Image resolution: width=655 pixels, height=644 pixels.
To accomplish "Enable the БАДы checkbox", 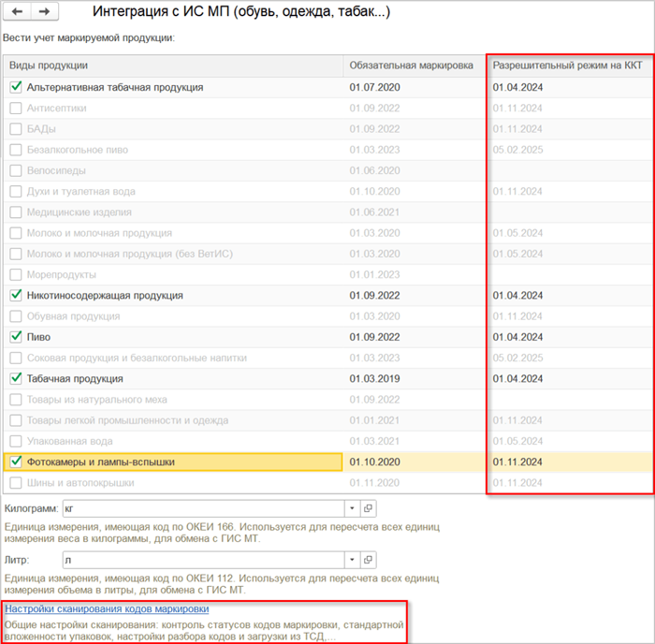I will point(16,129).
